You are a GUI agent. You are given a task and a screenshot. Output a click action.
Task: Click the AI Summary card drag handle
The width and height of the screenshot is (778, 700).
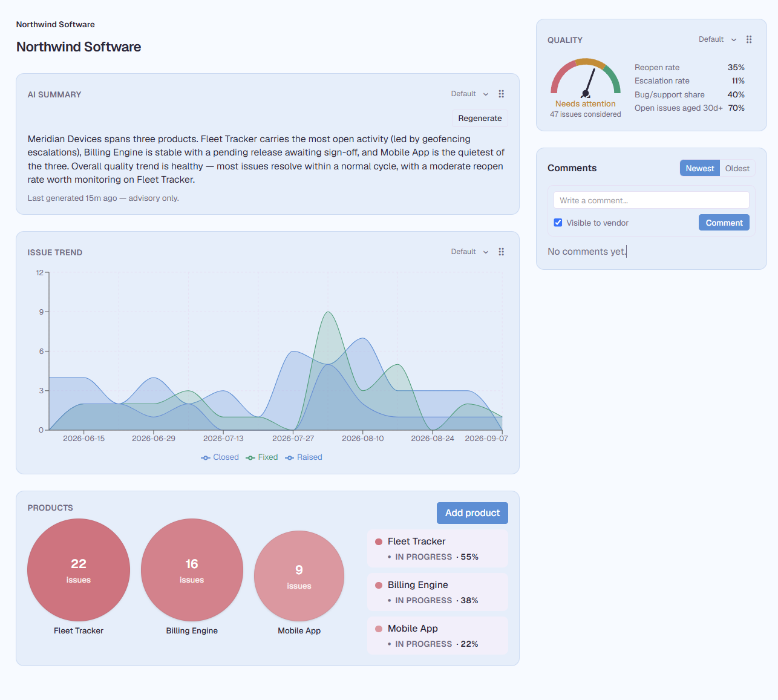[501, 94]
